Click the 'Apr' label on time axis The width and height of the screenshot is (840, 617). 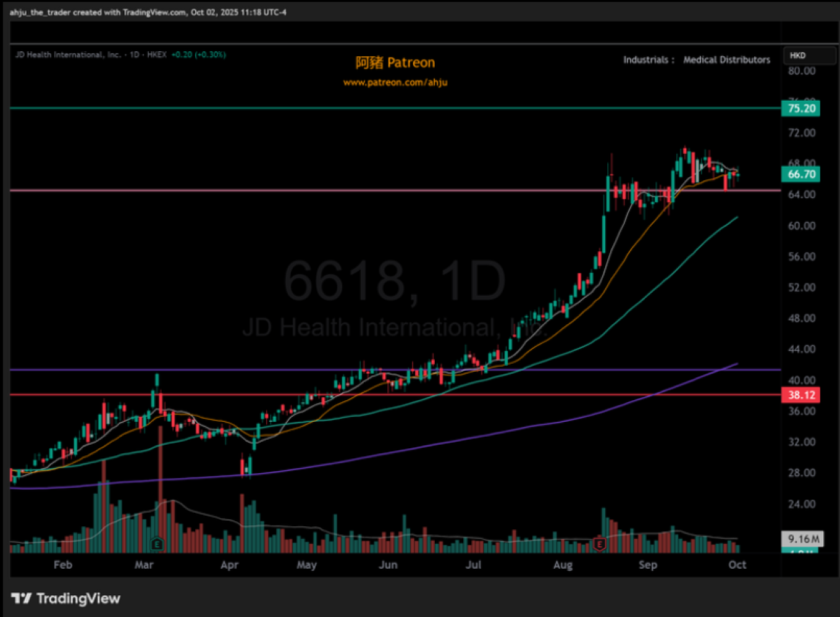pyautogui.click(x=229, y=565)
